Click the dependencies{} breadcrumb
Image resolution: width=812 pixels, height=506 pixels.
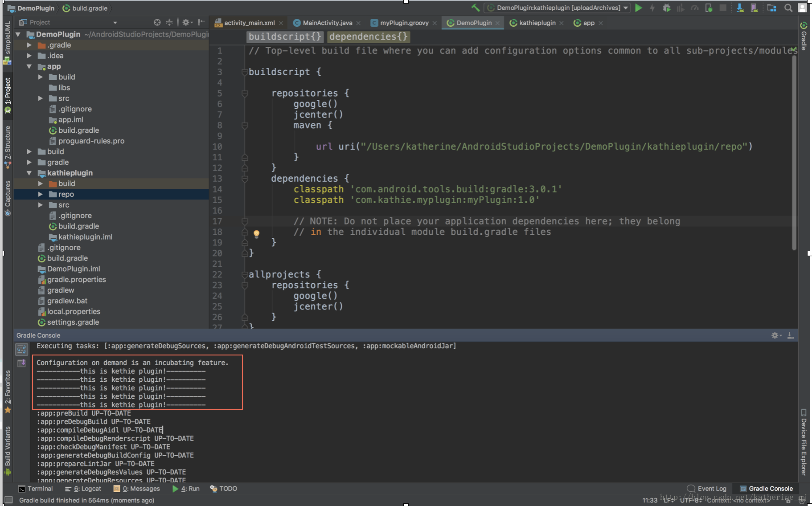[369, 37]
